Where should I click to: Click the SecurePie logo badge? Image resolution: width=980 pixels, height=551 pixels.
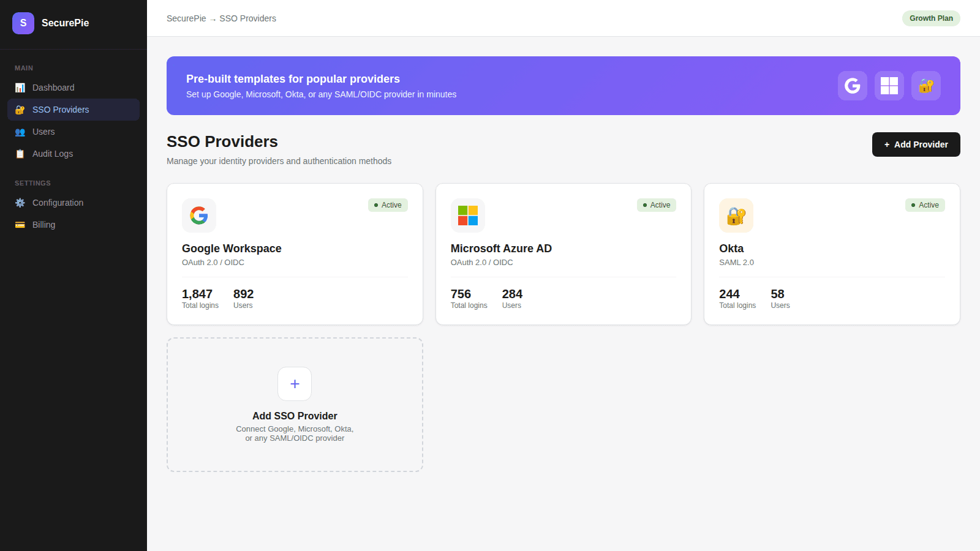23,23
